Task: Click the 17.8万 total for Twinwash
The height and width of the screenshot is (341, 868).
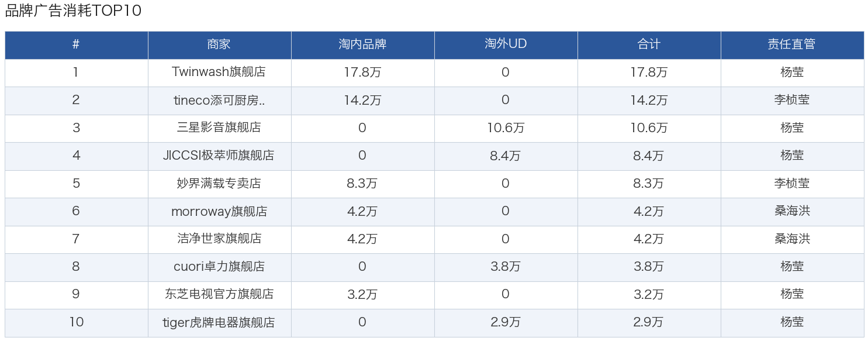Action: click(649, 72)
